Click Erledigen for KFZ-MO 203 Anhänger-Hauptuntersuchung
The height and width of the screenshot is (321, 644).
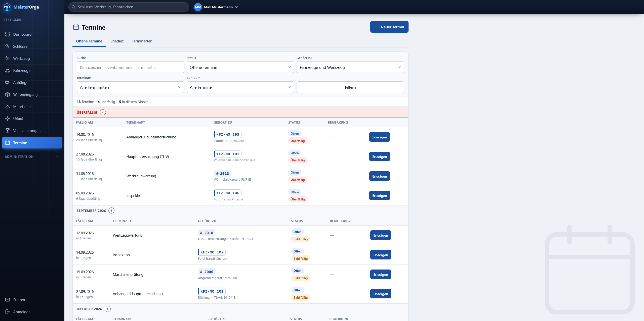379,137
